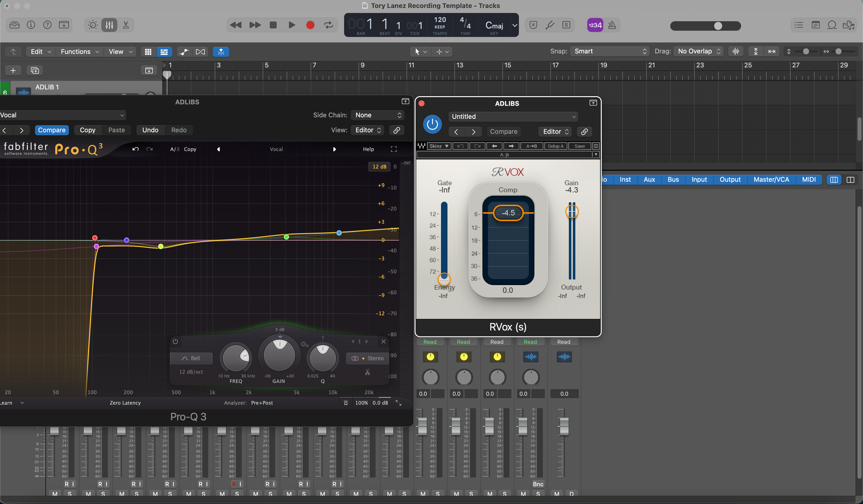Select the scissors editors icon

[x=126, y=25]
